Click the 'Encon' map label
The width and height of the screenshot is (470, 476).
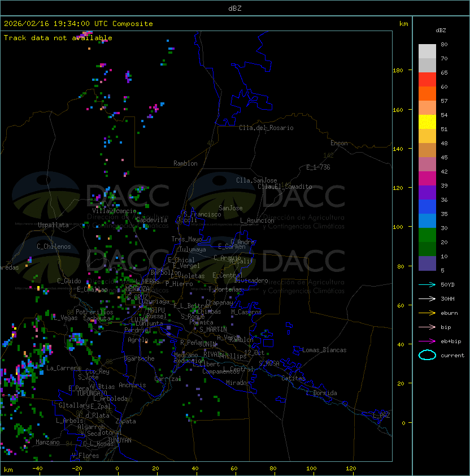[x=339, y=143]
